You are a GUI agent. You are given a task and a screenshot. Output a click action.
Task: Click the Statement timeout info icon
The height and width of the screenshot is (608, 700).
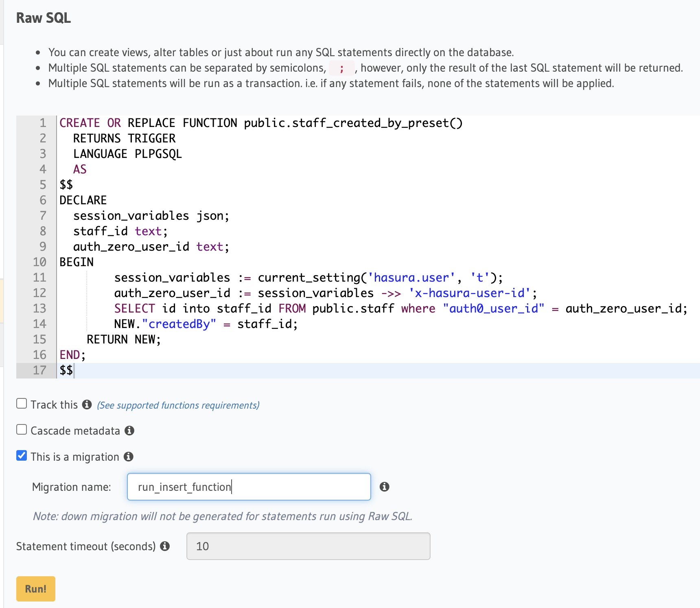click(165, 546)
